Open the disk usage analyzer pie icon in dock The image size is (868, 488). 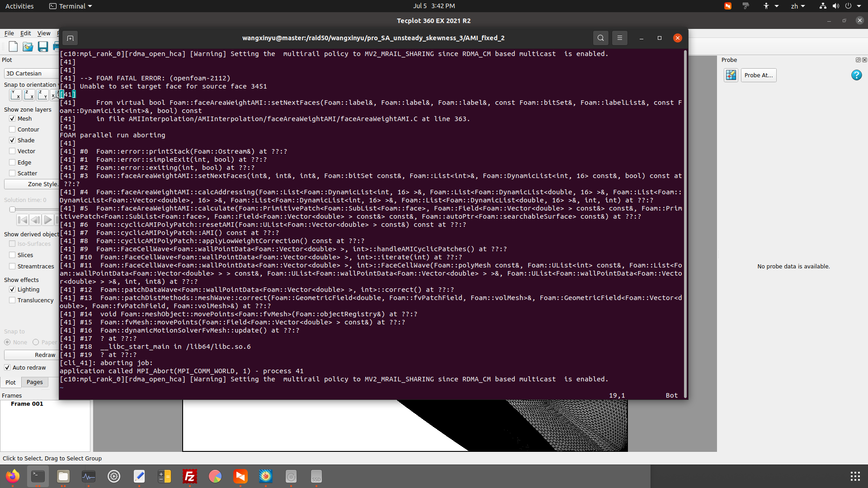[215, 476]
